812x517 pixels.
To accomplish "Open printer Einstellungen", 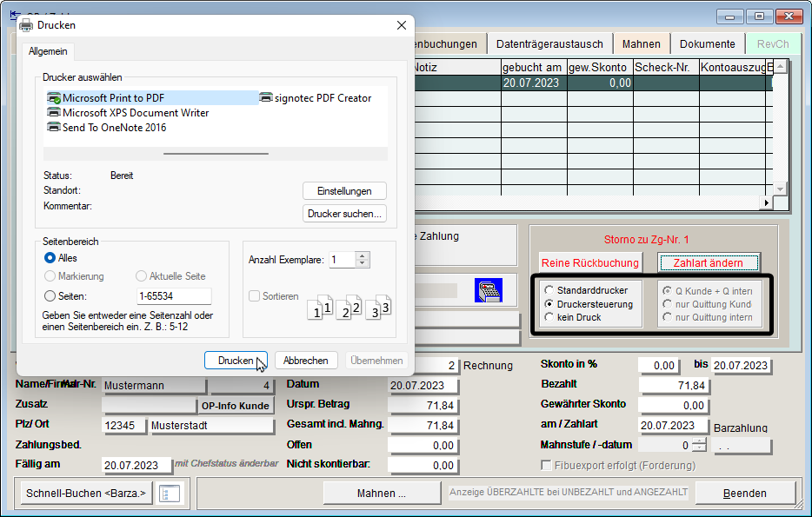I will 344,191.
